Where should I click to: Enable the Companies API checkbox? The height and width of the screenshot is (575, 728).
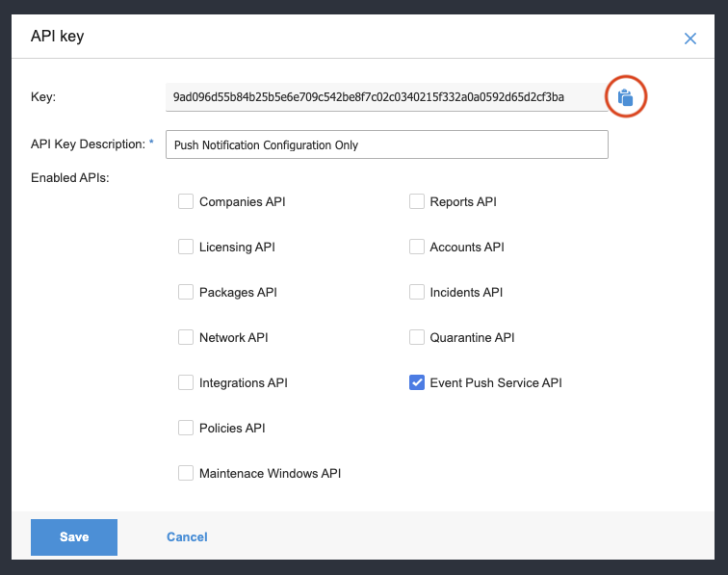pos(186,202)
